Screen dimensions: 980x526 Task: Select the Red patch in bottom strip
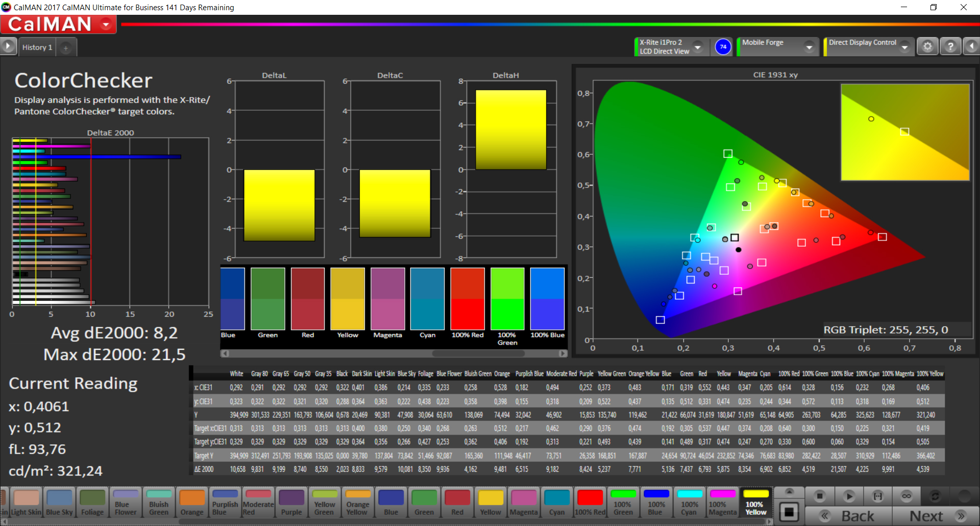[457, 503]
